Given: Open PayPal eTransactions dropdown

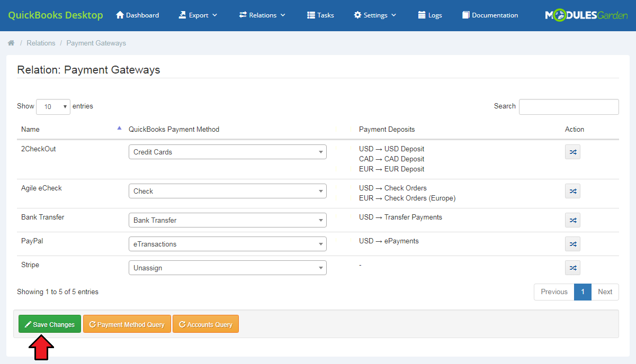Looking at the screenshot, I should [x=228, y=244].
